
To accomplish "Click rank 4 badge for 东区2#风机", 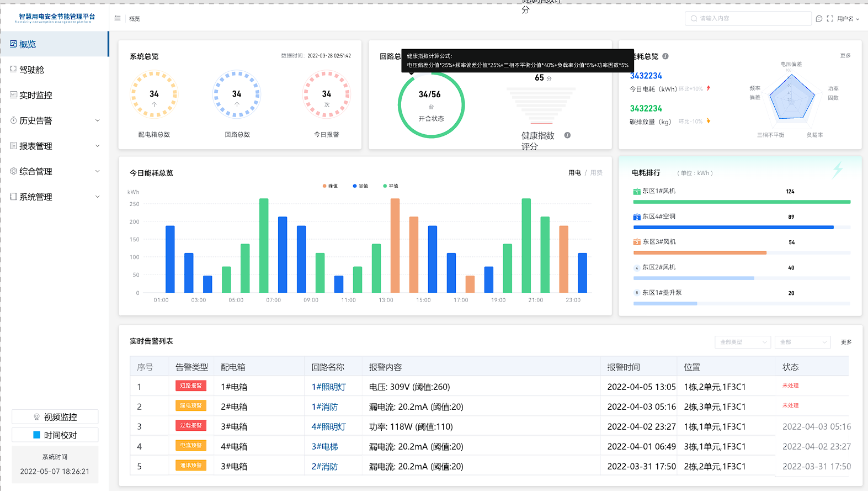I will 637,267.
